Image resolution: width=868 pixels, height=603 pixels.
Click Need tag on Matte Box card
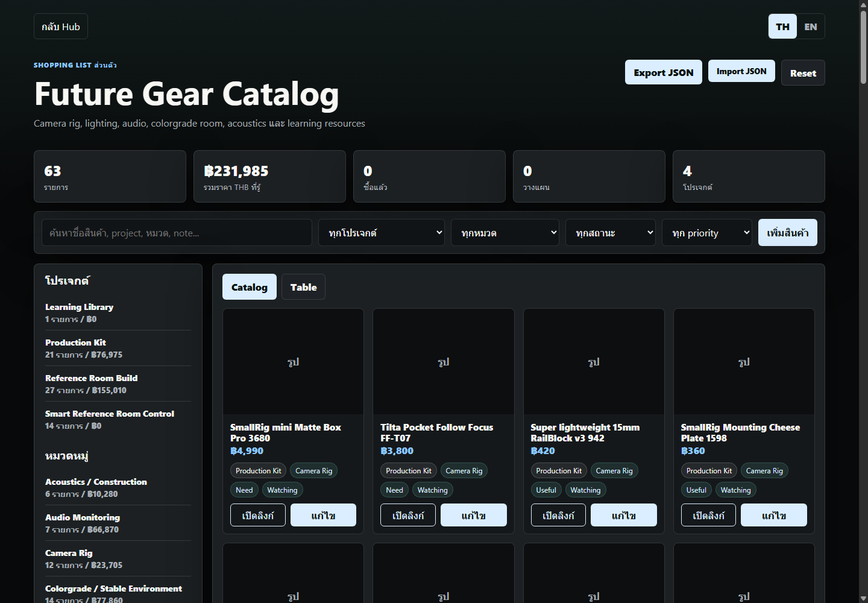(x=244, y=490)
